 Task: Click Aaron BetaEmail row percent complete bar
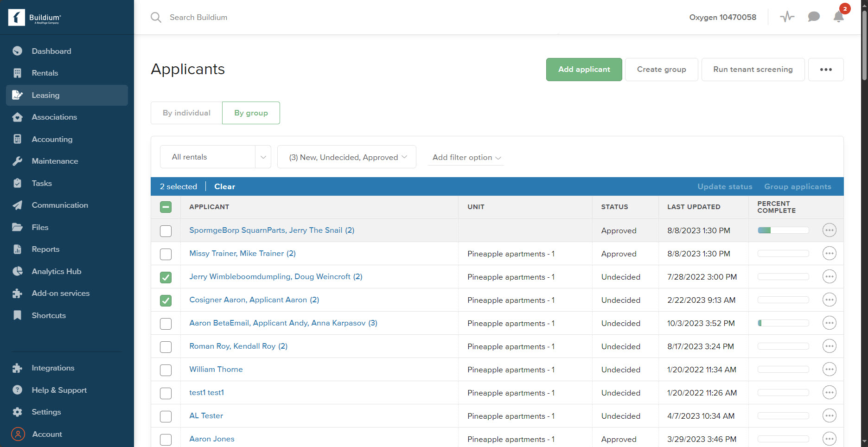[783, 323]
